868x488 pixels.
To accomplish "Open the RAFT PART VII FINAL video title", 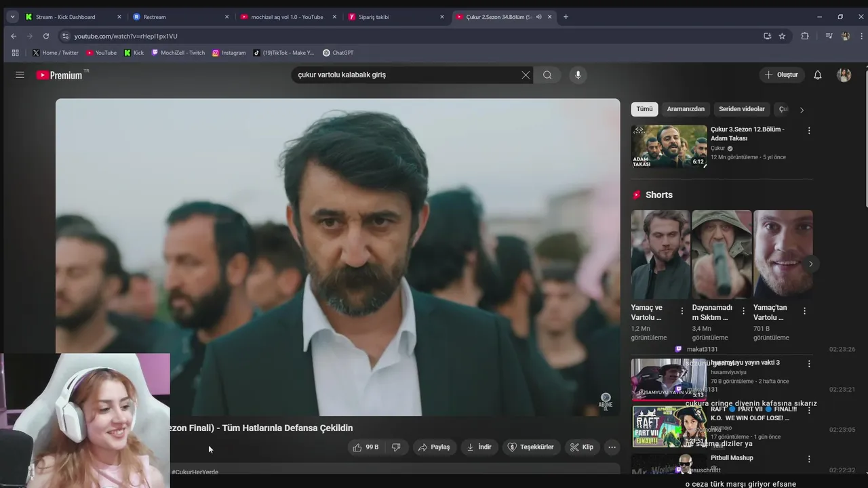I will [x=753, y=413].
